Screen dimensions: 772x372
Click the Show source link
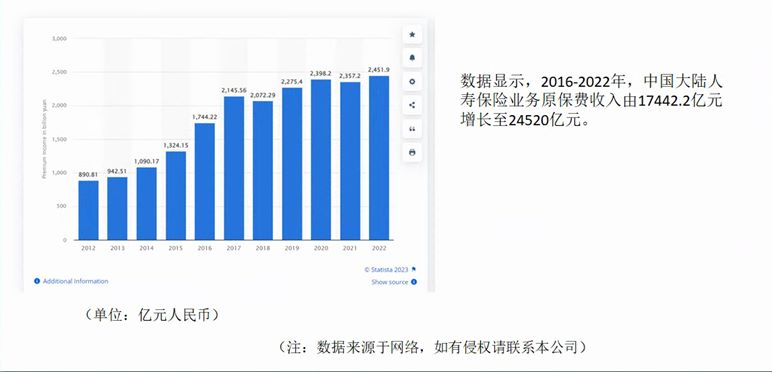point(389,282)
